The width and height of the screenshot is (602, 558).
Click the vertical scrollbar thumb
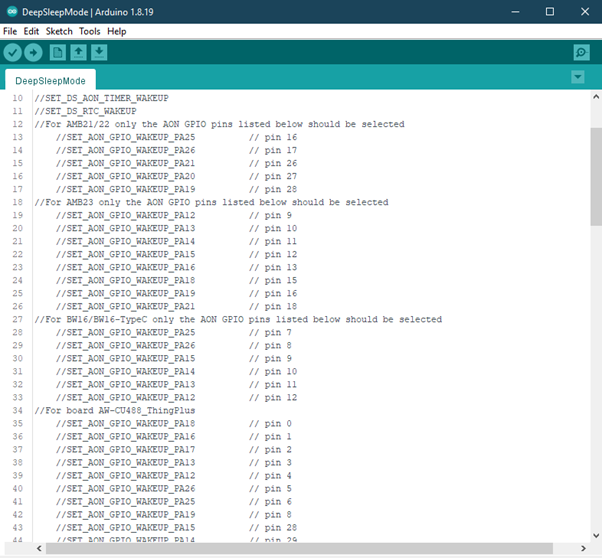point(596,177)
